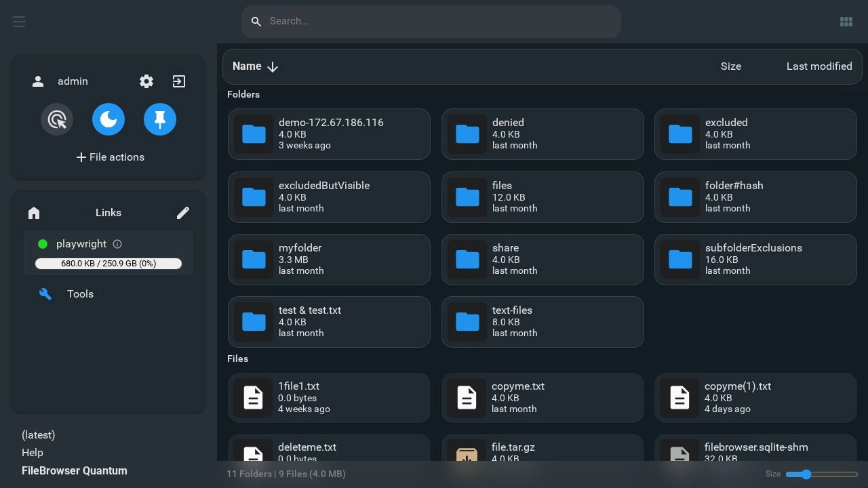Click the Tools label in sidebar

tap(80, 294)
